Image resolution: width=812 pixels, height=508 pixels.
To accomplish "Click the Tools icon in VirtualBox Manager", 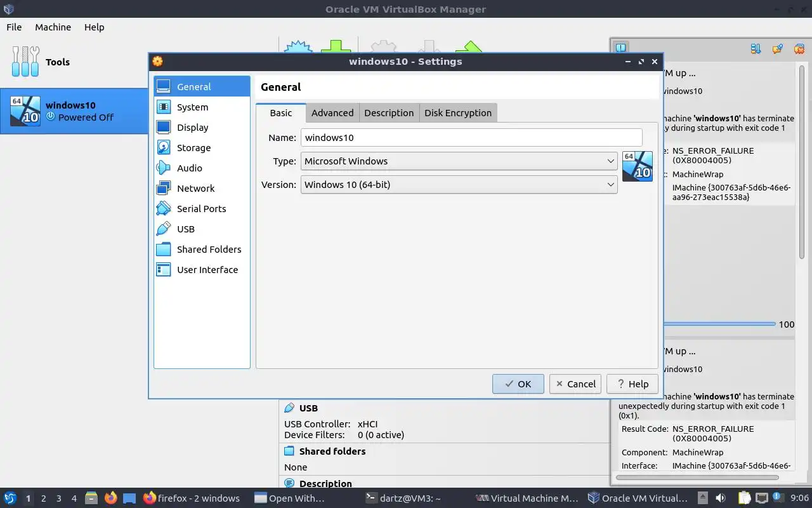I will tap(25, 62).
